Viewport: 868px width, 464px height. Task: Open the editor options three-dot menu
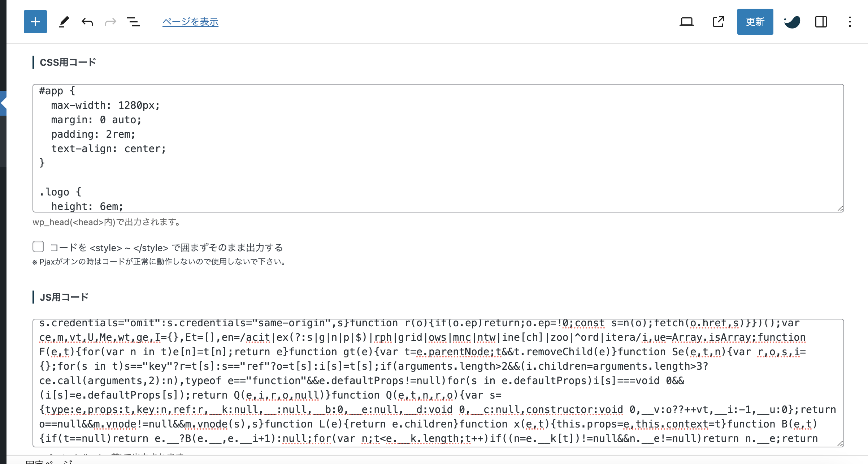click(850, 22)
